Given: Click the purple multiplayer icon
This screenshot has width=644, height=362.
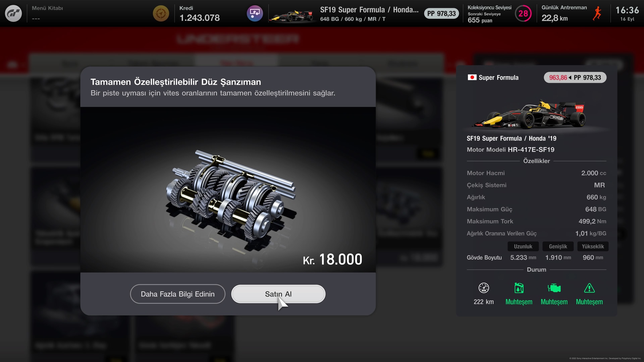Looking at the screenshot, I should (255, 13).
